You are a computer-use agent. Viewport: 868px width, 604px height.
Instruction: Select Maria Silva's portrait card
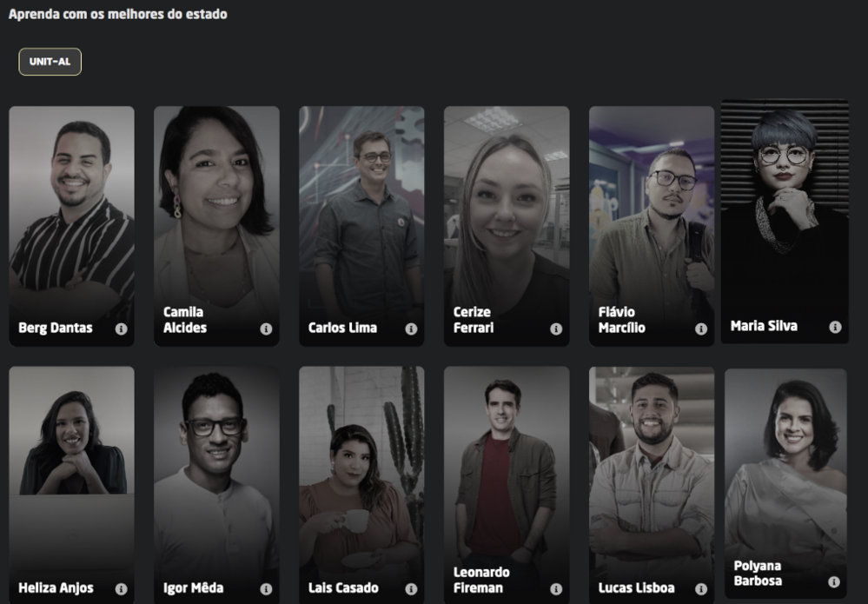[x=785, y=222]
